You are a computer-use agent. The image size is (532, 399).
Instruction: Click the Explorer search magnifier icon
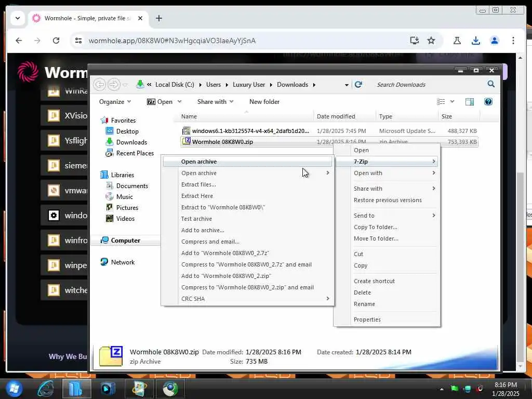point(491,84)
